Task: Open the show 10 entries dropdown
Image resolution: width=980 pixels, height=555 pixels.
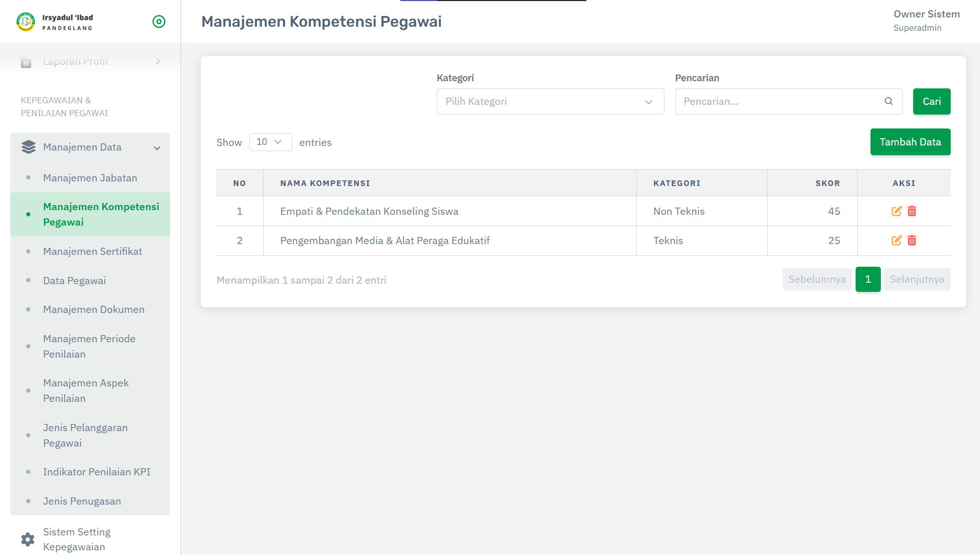Action: 270,142
